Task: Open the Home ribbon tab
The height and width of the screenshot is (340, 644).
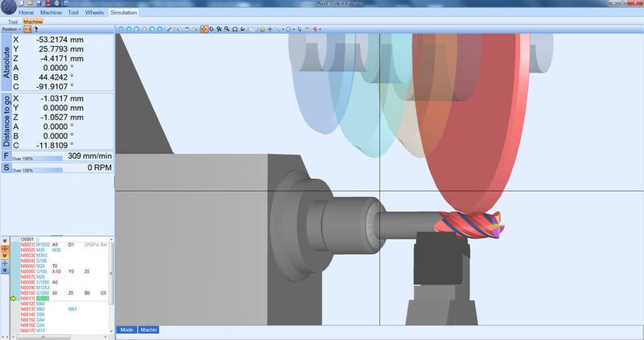Action: click(x=26, y=12)
